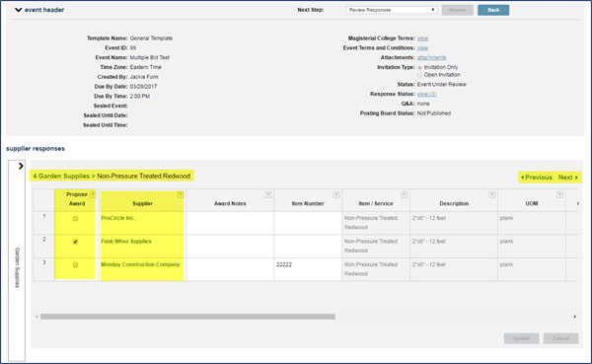
Task: Click the Back button
Action: 493,10
